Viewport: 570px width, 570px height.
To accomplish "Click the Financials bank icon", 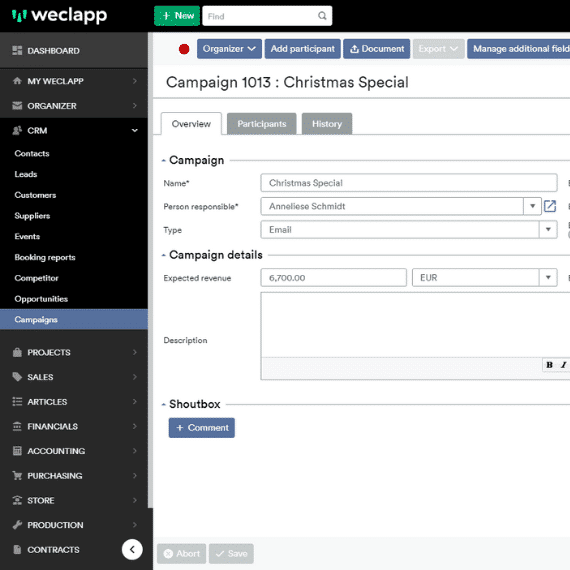I will [x=17, y=426].
